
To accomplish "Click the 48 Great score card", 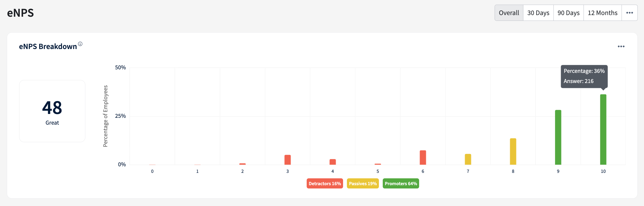I will click(x=52, y=111).
